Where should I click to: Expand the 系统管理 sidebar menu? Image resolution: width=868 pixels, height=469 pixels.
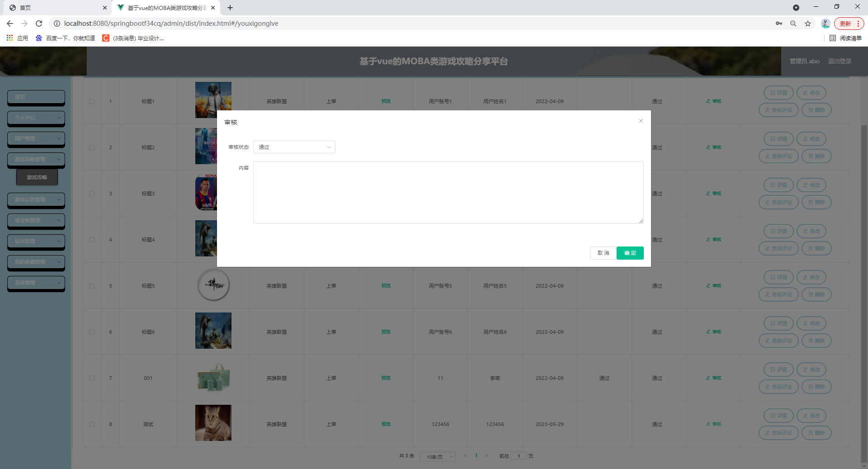point(36,283)
